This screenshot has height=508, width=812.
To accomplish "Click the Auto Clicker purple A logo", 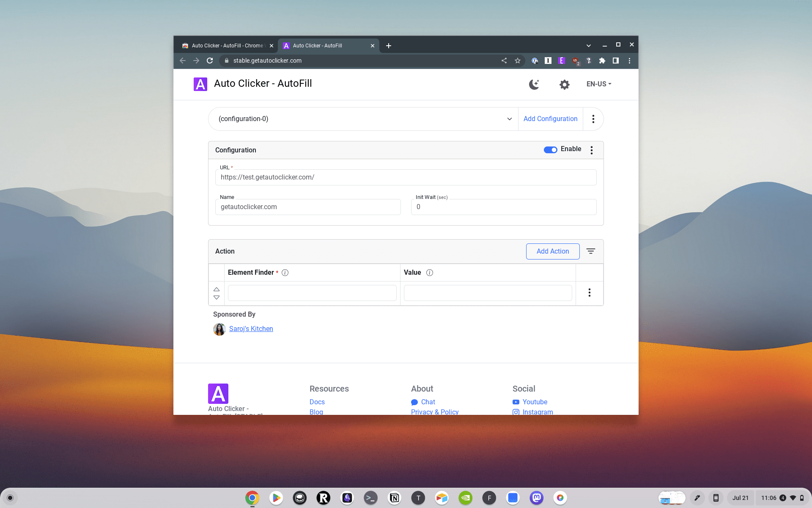I will point(200,84).
